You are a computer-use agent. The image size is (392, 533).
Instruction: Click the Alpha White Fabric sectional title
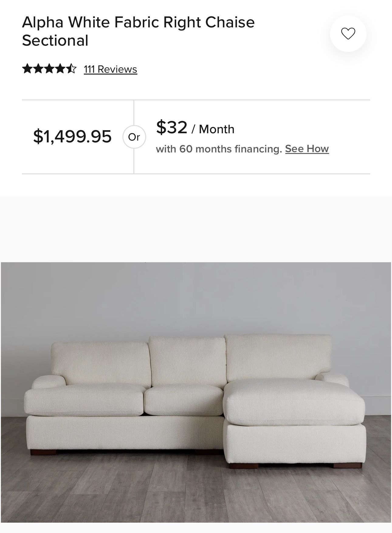coord(138,31)
